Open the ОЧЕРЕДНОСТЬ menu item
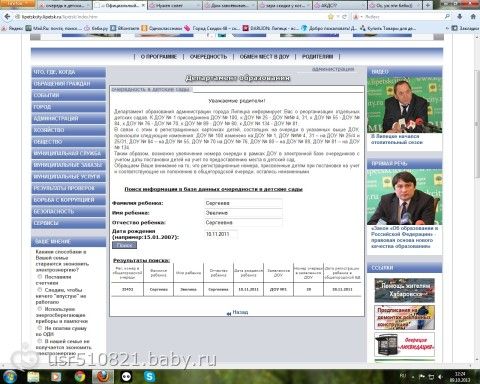Viewport: 480px width, 384px height. click(x=208, y=57)
